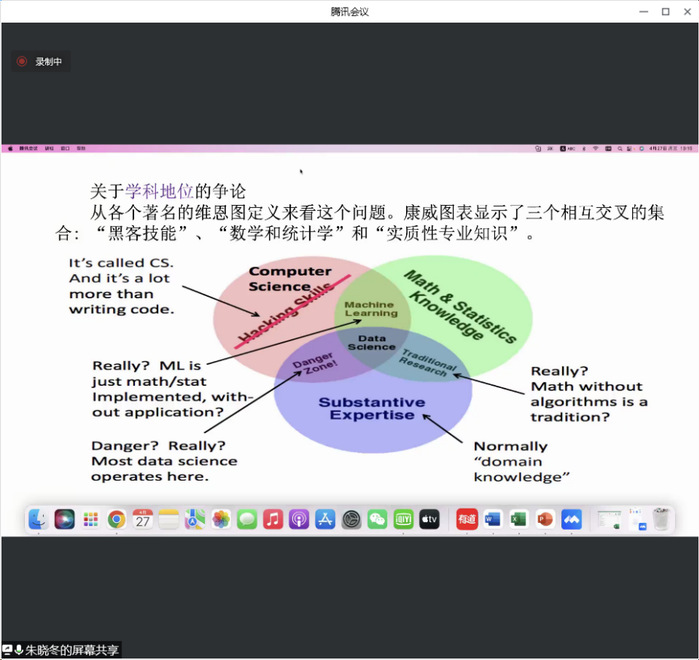
Task: Open the Apple TV app icon
Action: (429, 519)
